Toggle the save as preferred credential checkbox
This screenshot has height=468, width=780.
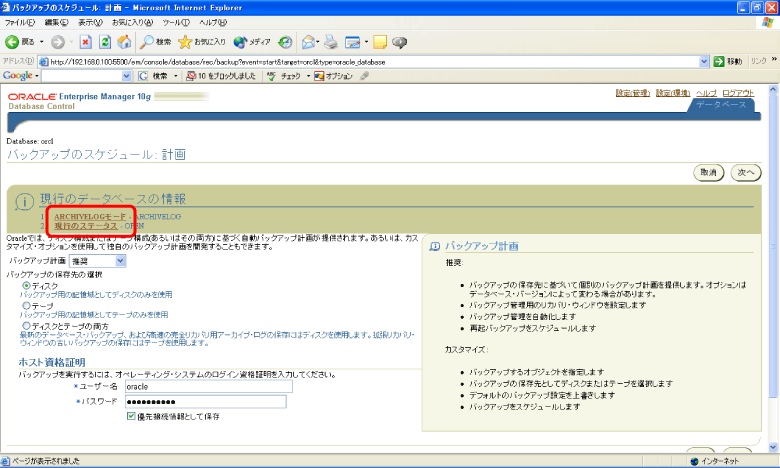[x=131, y=416]
